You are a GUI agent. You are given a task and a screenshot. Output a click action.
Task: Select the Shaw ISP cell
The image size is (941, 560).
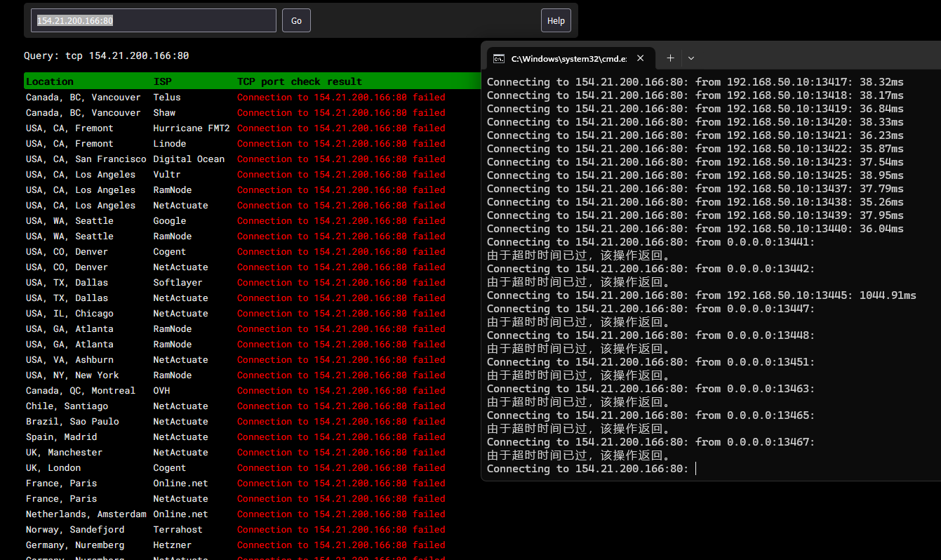(x=164, y=113)
